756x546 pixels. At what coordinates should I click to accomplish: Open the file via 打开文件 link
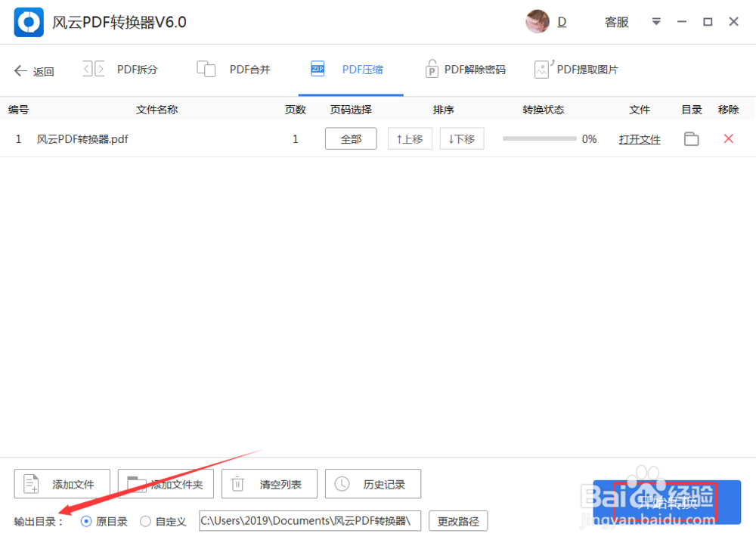[x=640, y=139]
